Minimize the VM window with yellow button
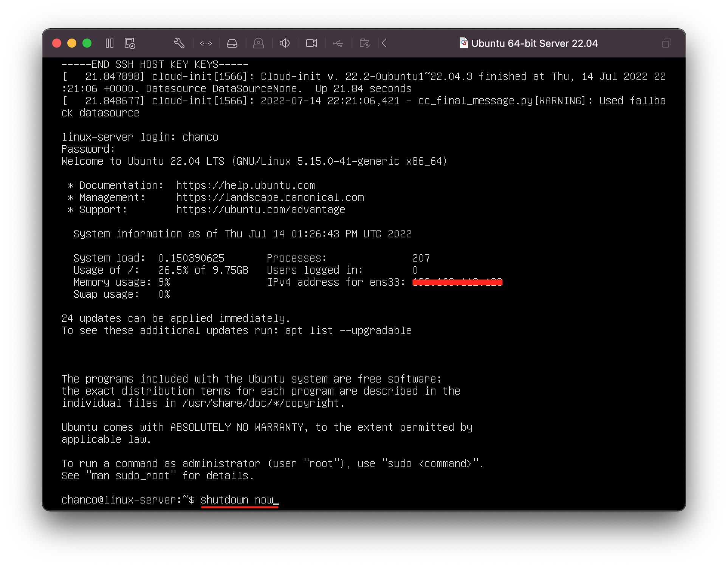The image size is (728, 567). [x=72, y=43]
